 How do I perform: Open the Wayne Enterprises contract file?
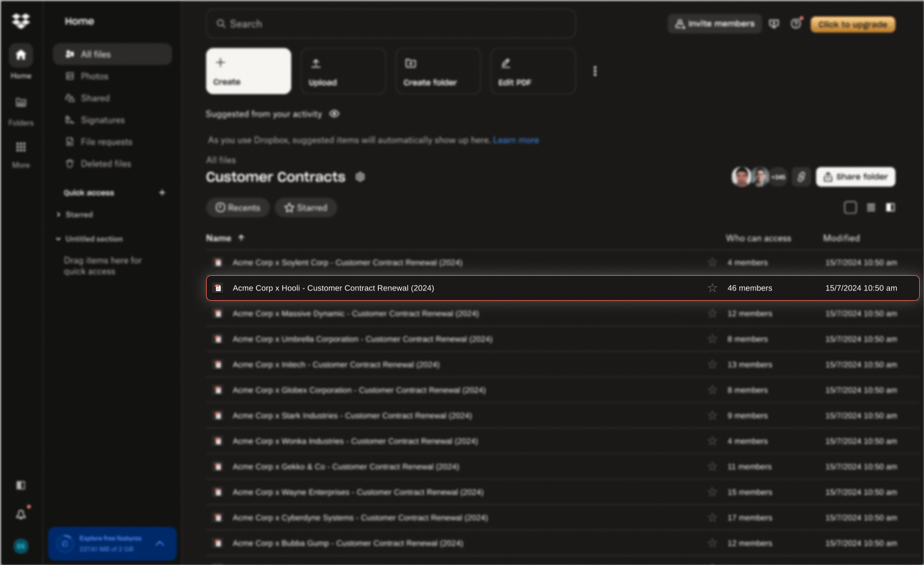pyautogui.click(x=358, y=492)
